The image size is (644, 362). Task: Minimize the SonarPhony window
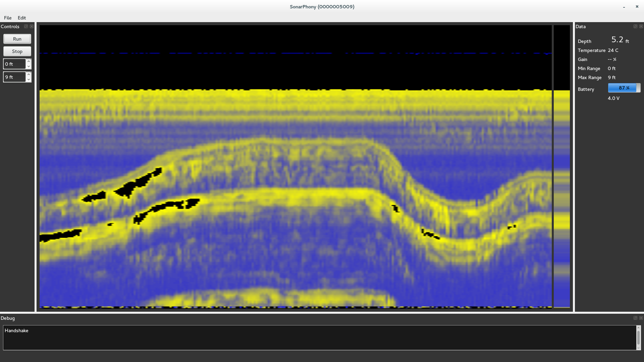[x=624, y=7]
